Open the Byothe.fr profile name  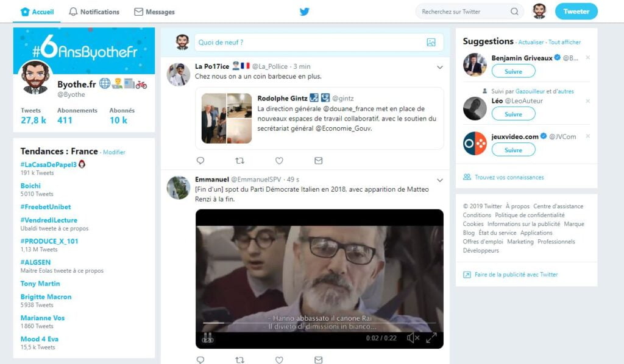(x=77, y=84)
